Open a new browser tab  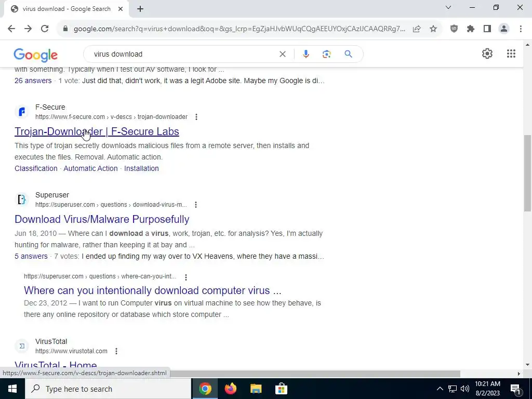pos(140,9)
